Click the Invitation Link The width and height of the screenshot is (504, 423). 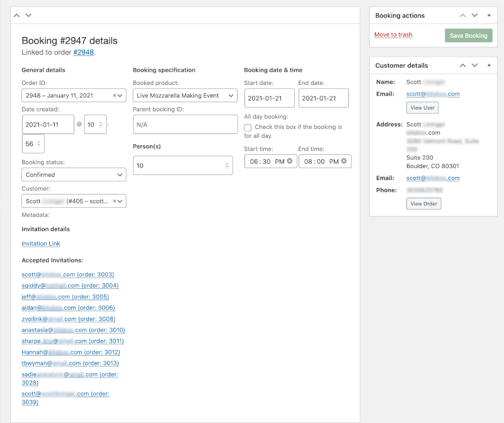40,243
